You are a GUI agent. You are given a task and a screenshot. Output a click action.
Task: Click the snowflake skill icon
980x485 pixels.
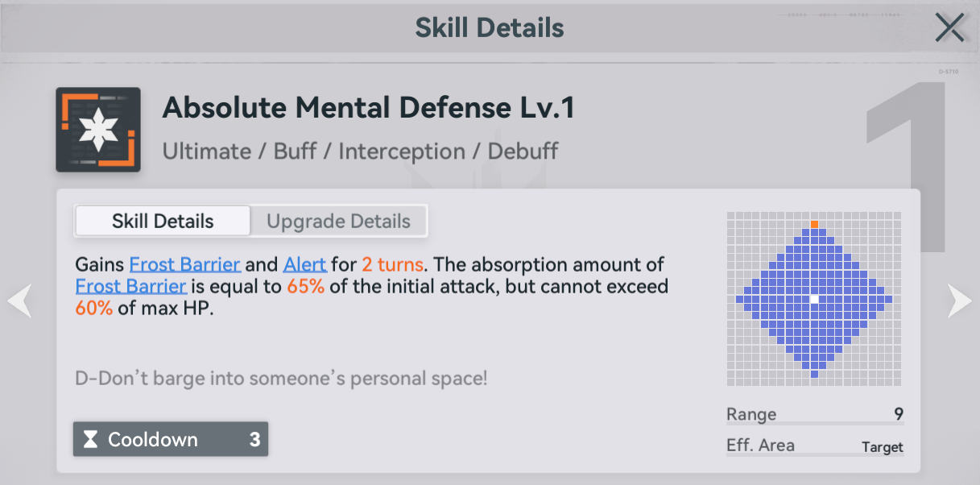98,130
